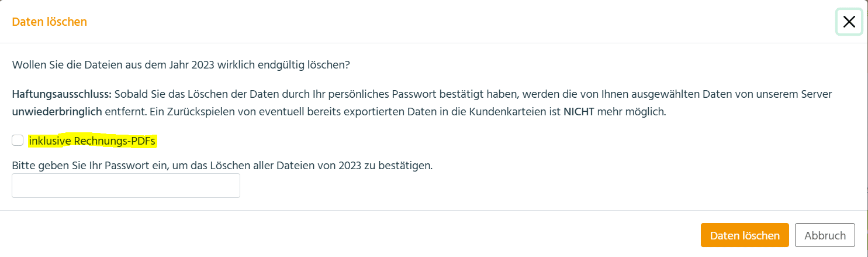
Task: Cancel using the Abbruch button
Action: [x=825, y=235]
